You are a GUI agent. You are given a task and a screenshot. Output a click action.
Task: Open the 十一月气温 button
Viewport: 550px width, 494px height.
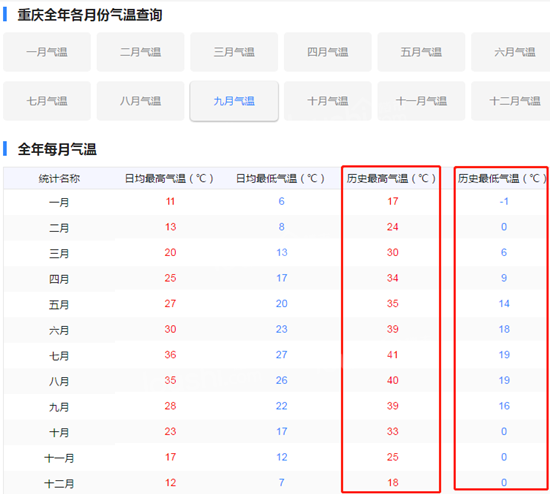tap(421, 101)
